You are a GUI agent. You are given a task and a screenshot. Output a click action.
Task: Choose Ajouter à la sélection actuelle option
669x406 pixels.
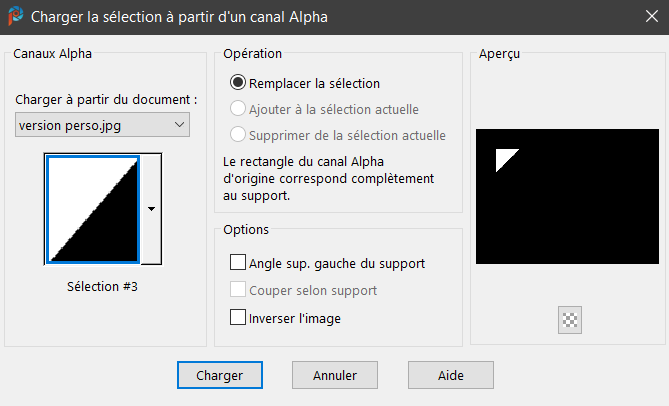[x=238, y=109]
